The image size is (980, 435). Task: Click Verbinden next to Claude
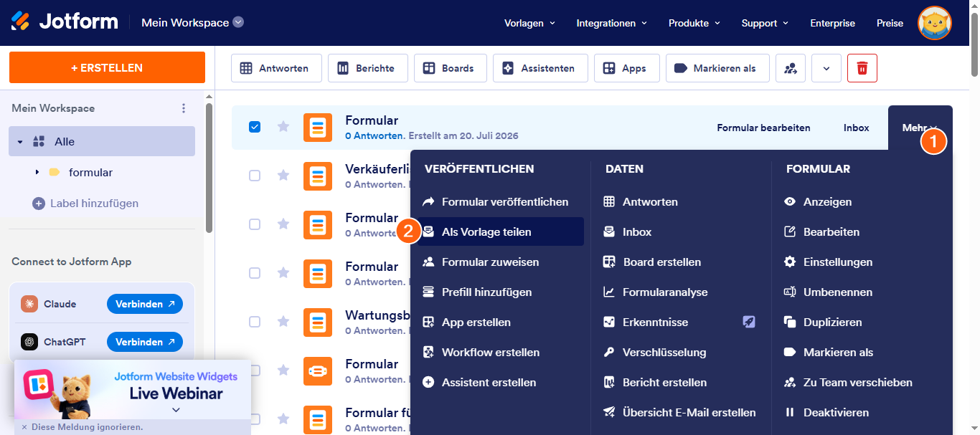[145, 304]
